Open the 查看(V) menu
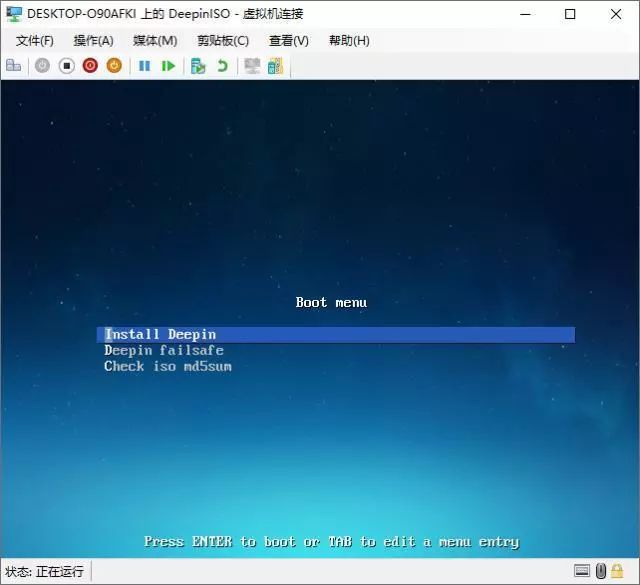 pyautogui.click(x=289, y=40)
